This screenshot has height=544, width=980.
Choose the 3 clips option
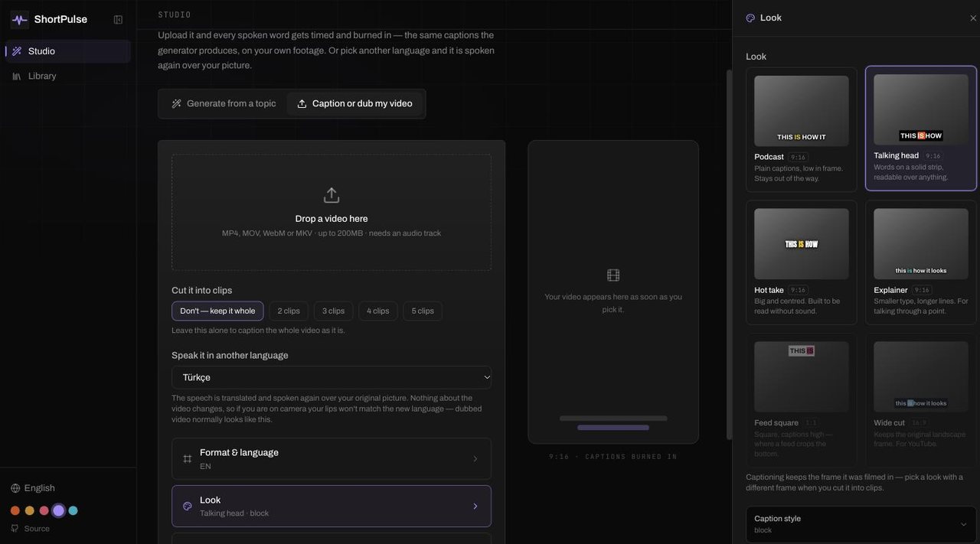333,311
